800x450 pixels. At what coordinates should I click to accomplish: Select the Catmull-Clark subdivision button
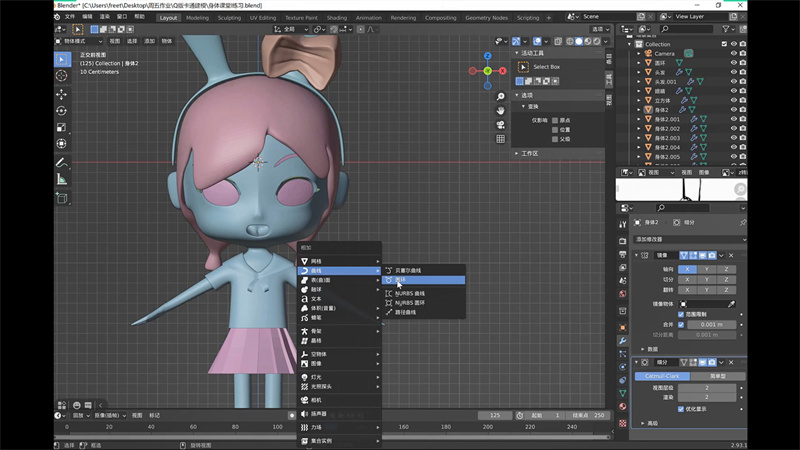662,376
